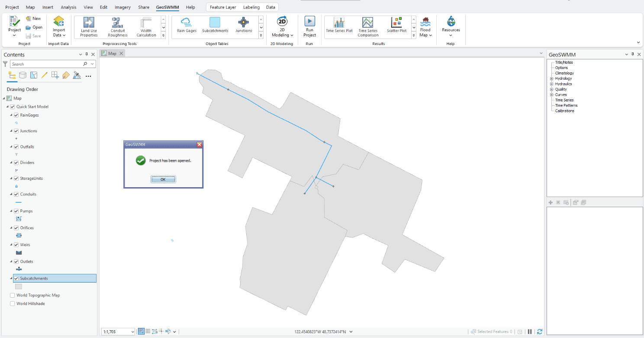Open the Width Calculation preprocessing tool
Screen dimensions: 644x338
pyautogui.click(x=145, y=27)
